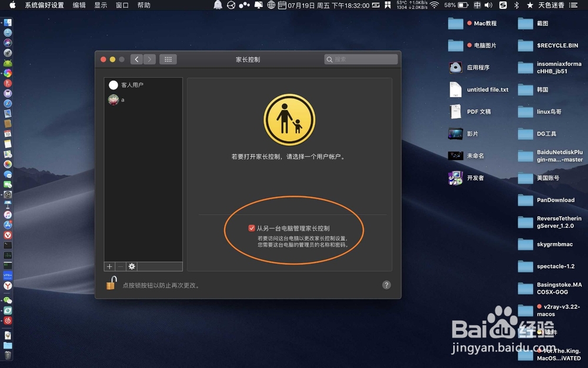Open the 帮助 menu in the menu bar
Viewport: 588px width, 368px height.
click(144, 5)
